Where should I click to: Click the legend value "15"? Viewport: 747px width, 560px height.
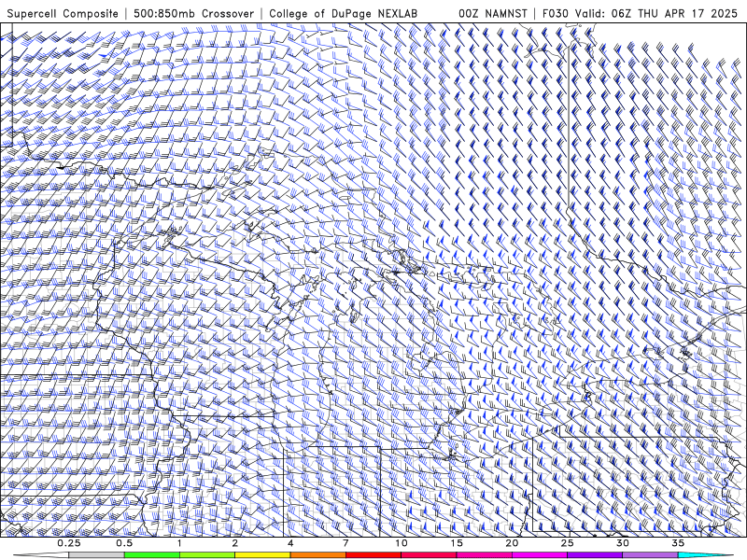pos(457,543)
